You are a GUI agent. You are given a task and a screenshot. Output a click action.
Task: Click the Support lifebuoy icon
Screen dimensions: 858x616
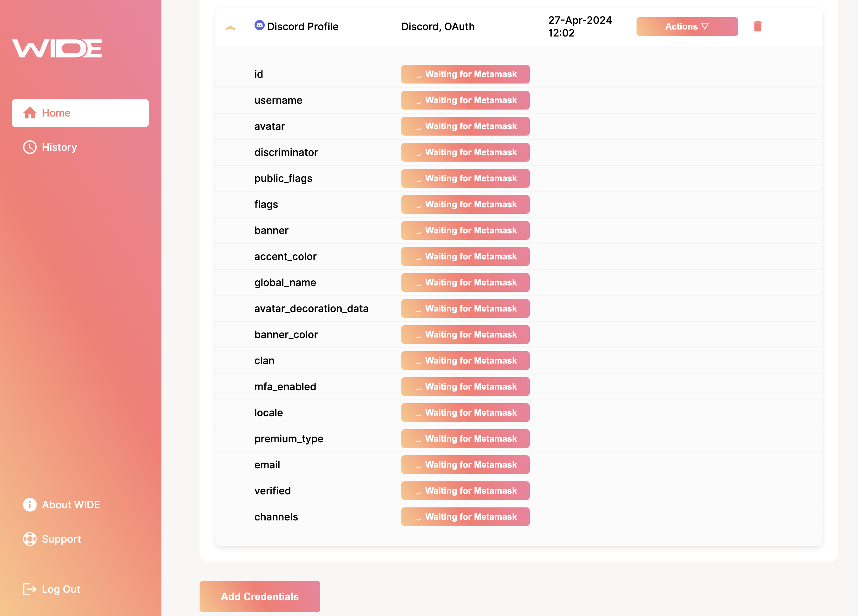click(30, 539)
